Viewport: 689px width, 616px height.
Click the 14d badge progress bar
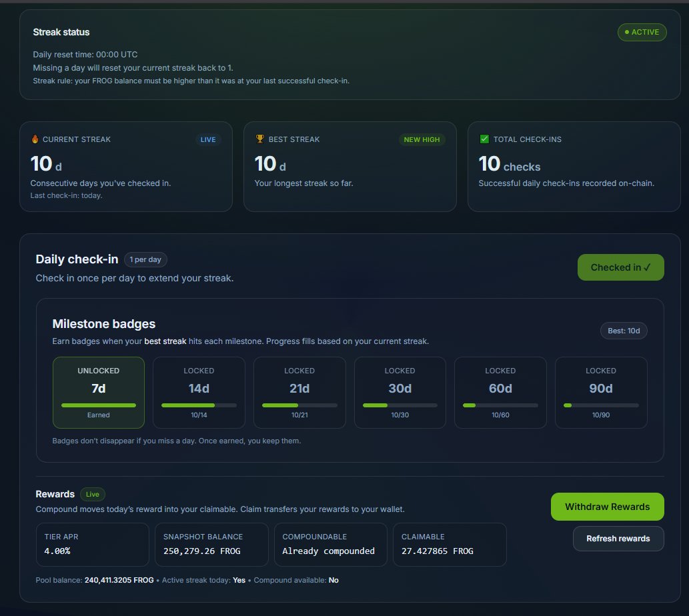pos(199,405)
